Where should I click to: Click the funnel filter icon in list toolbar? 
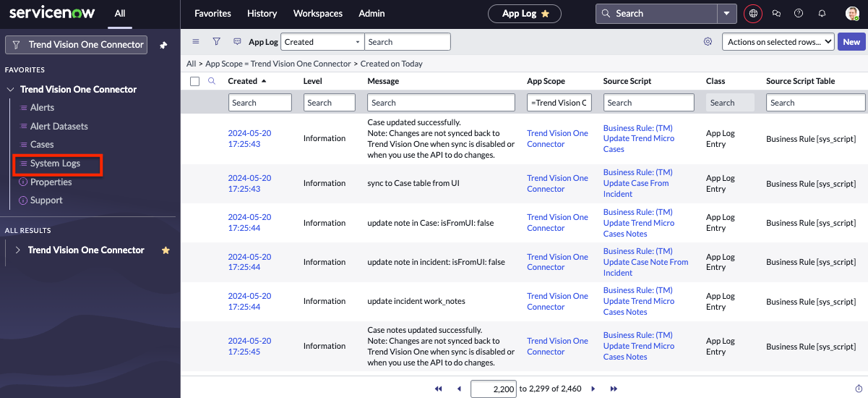[216, 42]
